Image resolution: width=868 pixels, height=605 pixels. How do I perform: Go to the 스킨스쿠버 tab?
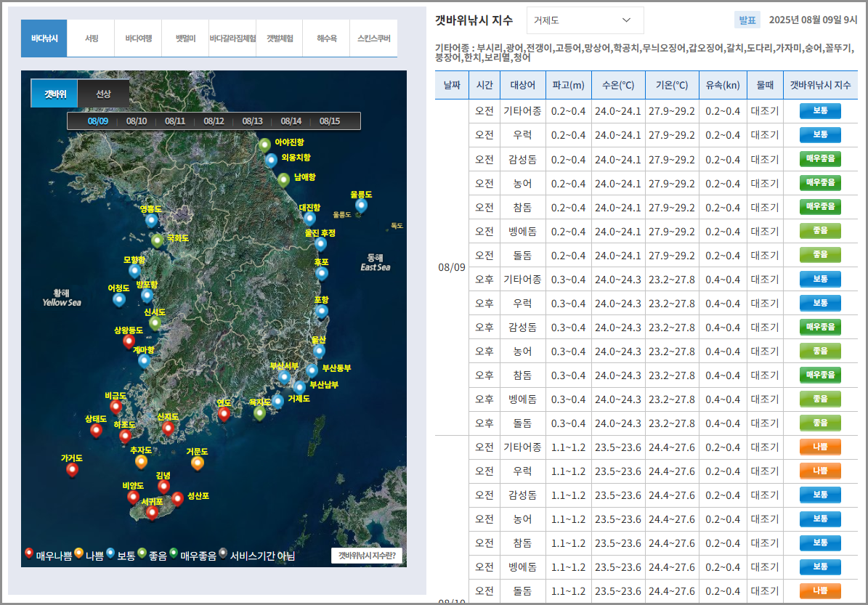[373, 38]
